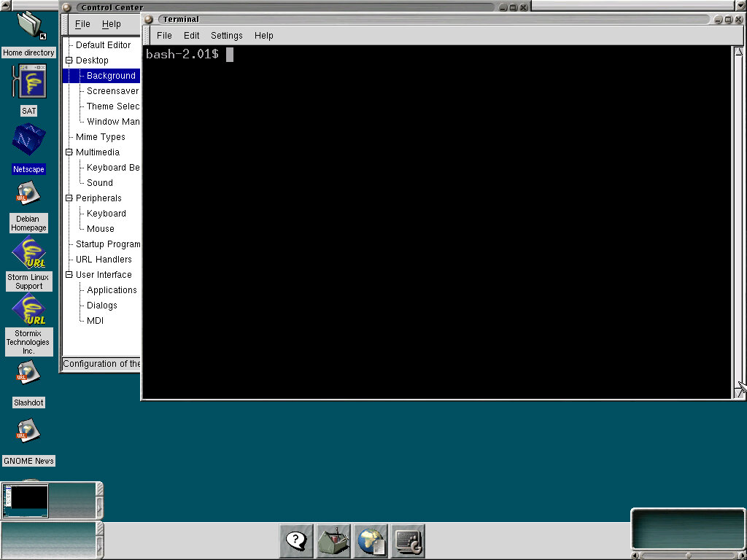Launch the terminal panel icon
Image resolution: width=747 pixels, height=560 pixels.
point(408,541)
